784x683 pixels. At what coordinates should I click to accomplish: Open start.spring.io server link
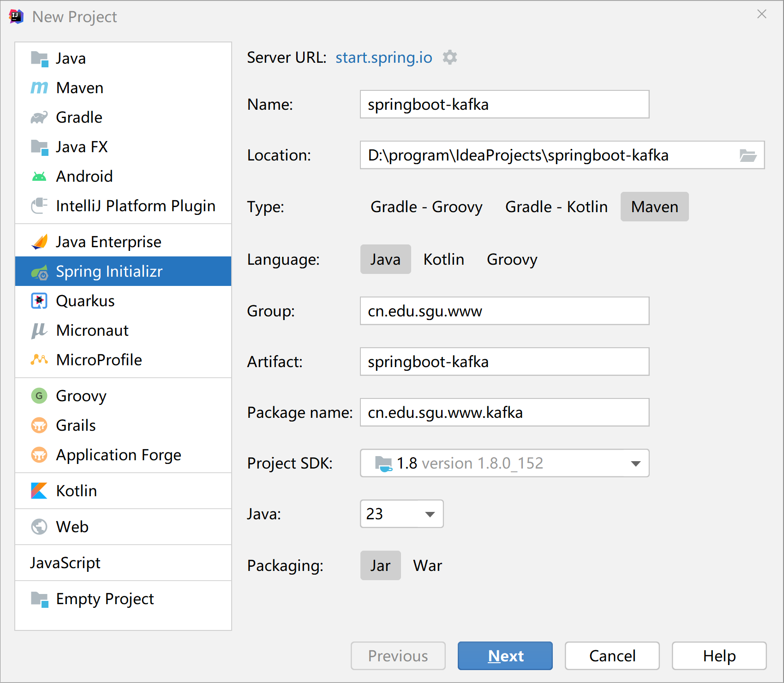tap(384, 57)
